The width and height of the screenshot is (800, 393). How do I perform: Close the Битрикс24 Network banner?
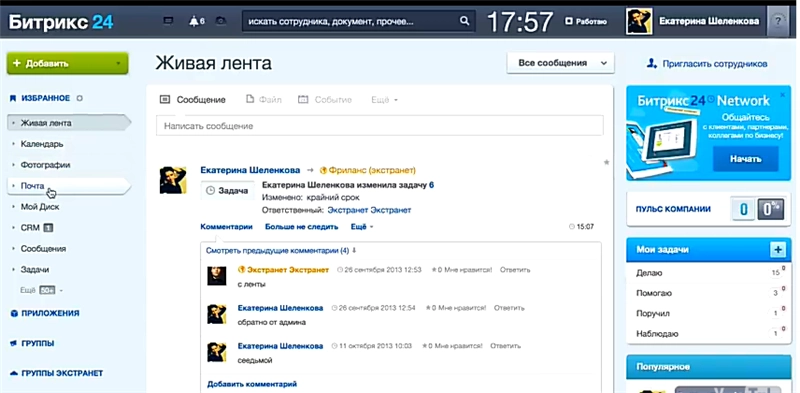(783, 95)
